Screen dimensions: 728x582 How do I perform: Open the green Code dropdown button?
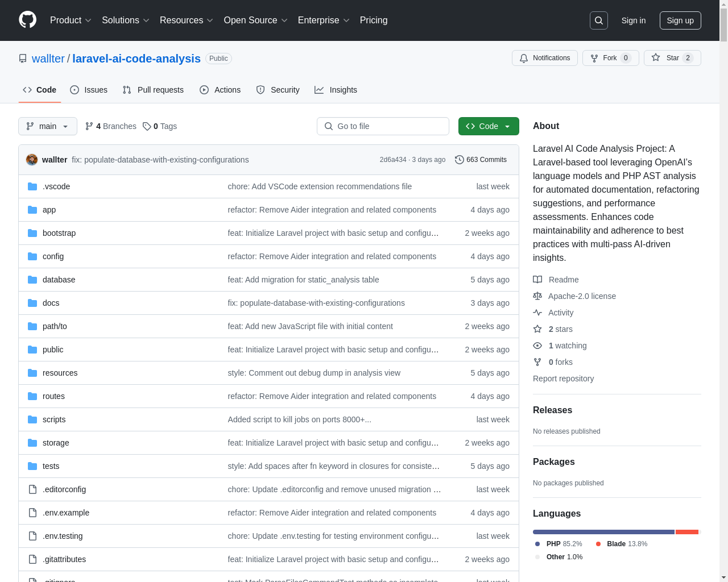(x=489, y=126)
